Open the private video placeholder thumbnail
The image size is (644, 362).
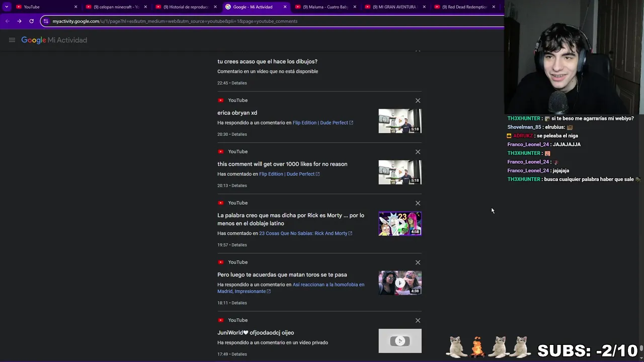click(x=400, y=341)
